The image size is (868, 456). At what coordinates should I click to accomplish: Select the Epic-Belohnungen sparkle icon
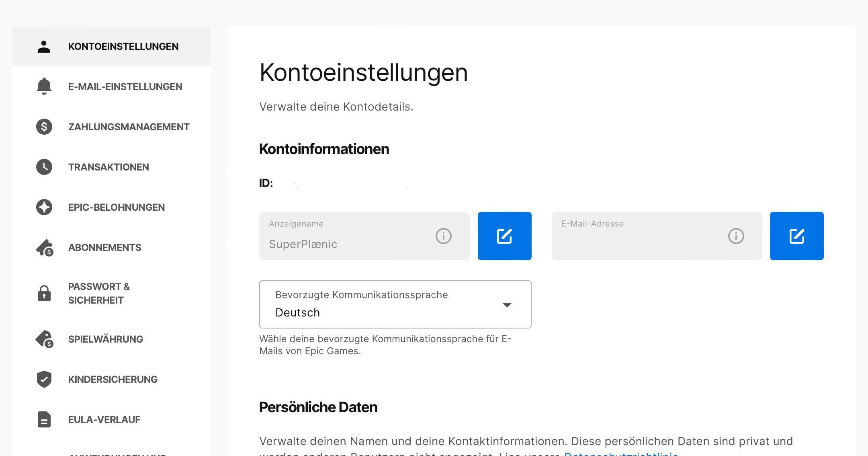[43, 207]
